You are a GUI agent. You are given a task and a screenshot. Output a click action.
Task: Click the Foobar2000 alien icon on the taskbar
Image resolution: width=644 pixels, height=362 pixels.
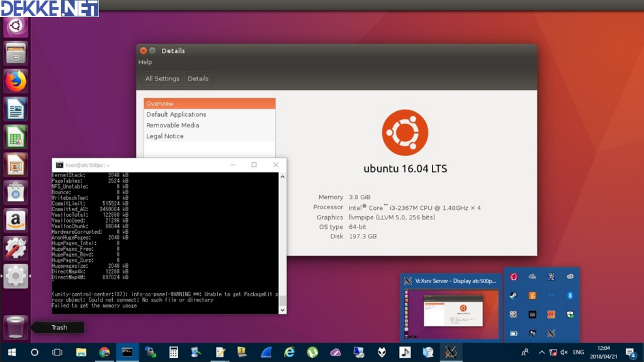coord(381,353)
